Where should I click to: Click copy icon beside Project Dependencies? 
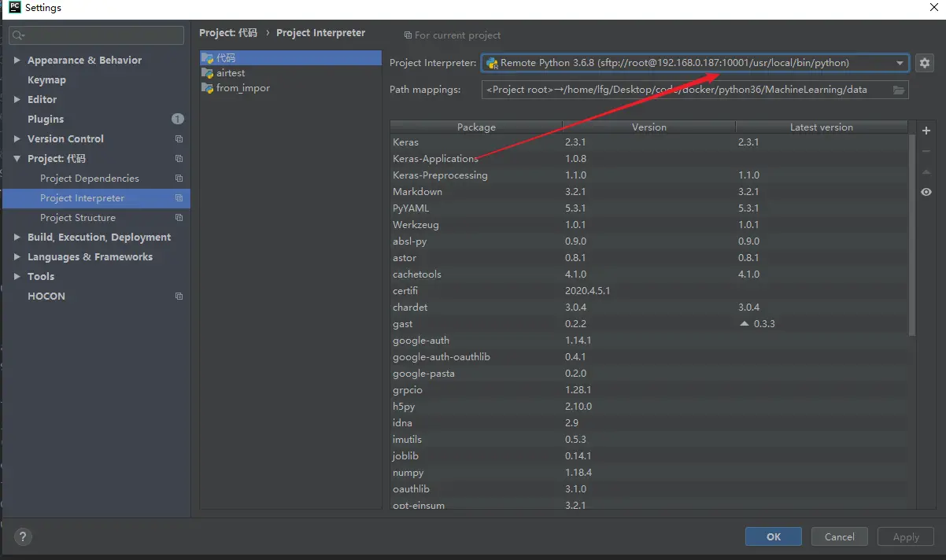point(179,179)
